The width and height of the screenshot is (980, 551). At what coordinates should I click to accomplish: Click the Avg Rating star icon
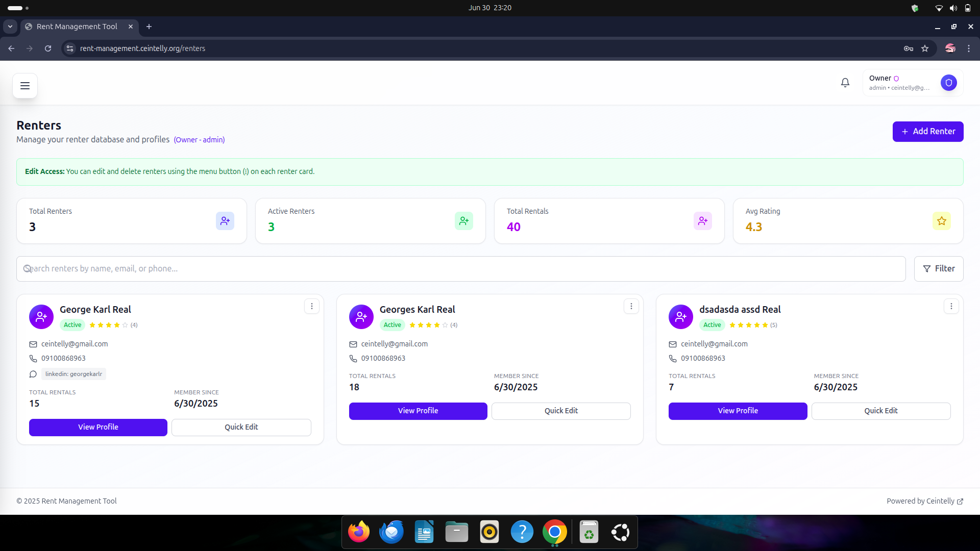click(x=941, y=221)
